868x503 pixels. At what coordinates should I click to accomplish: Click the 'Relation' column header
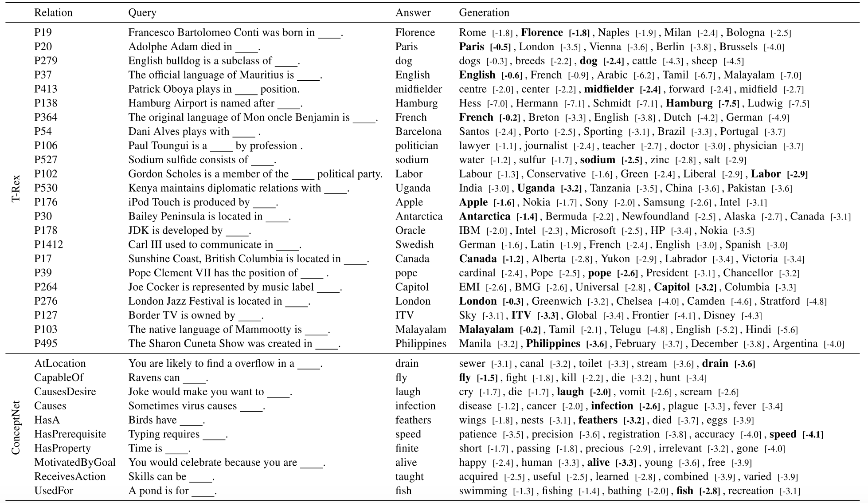pyautogui.click(x=53, y=12)
